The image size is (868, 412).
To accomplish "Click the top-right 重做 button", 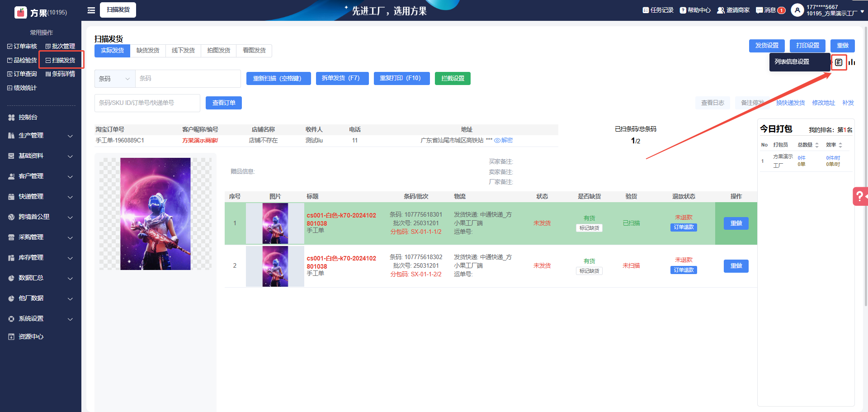I will click(843, 46).
